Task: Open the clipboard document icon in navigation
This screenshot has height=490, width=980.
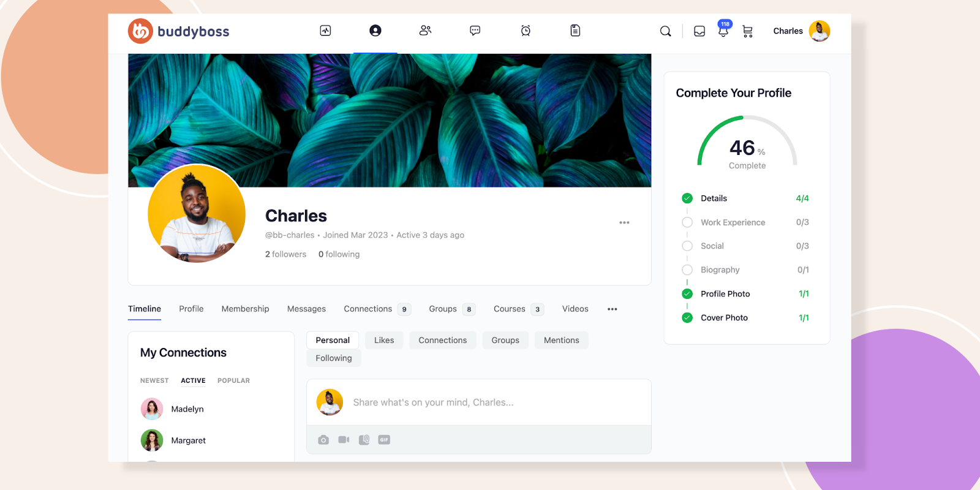Action: (575, 31)
